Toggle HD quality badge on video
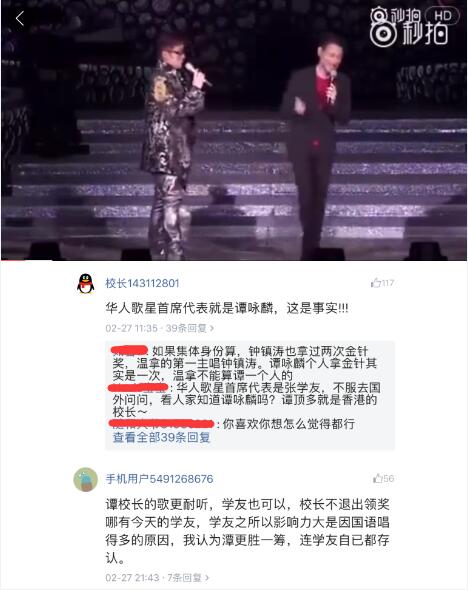 [x=442, y=16]
